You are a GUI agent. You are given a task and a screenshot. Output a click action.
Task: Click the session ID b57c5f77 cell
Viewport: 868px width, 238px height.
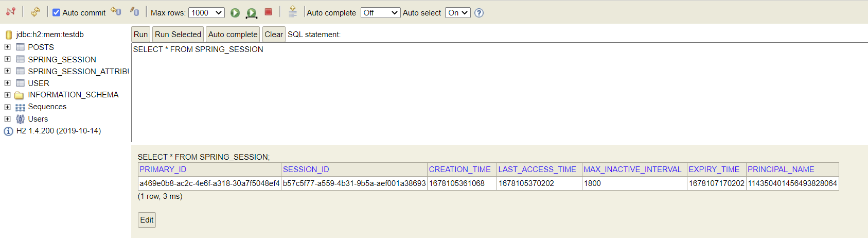pyautogui.click(x=355, y=183)
